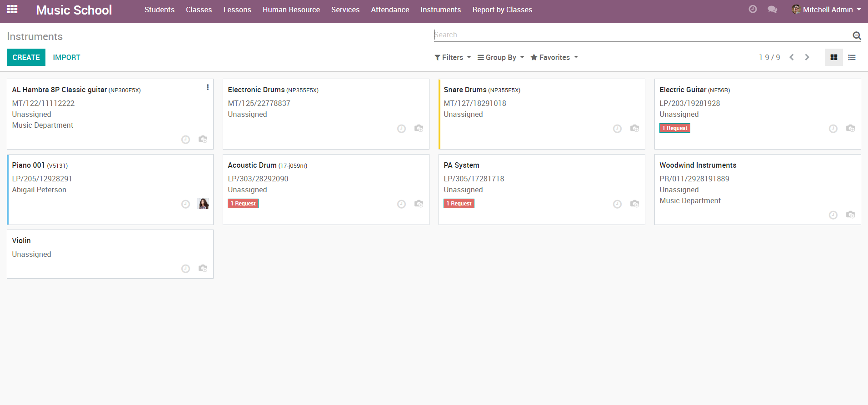
Task: Open the Favorites dropdown
Action: coord(554,57)
